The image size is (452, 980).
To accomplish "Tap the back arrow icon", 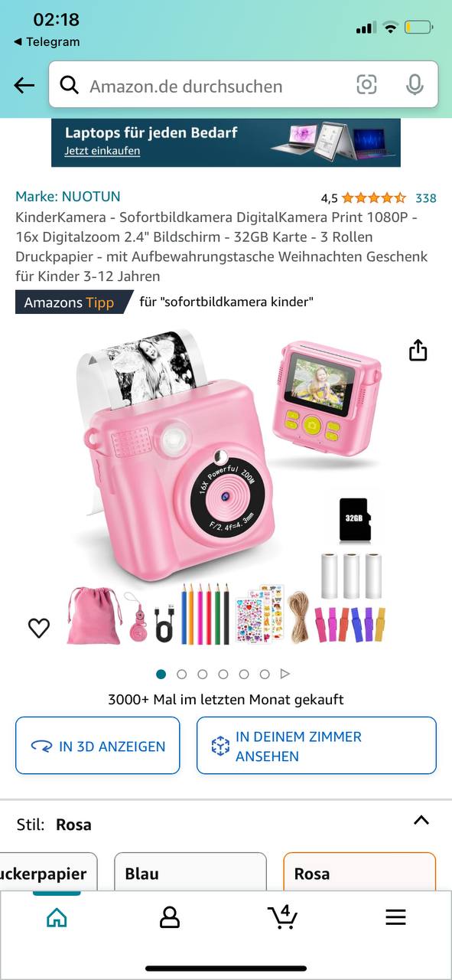I will click(24, 86).
